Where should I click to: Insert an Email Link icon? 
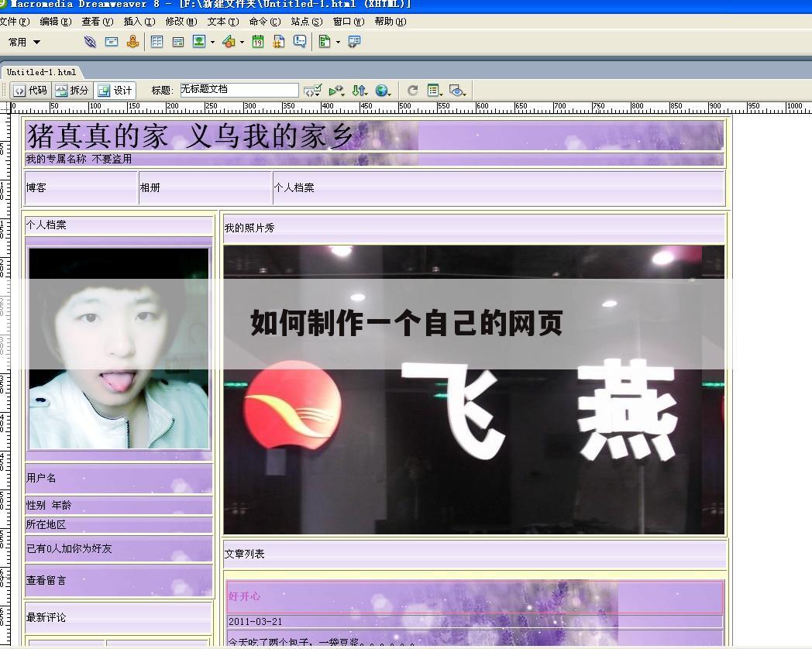click(x=112, y=42)
